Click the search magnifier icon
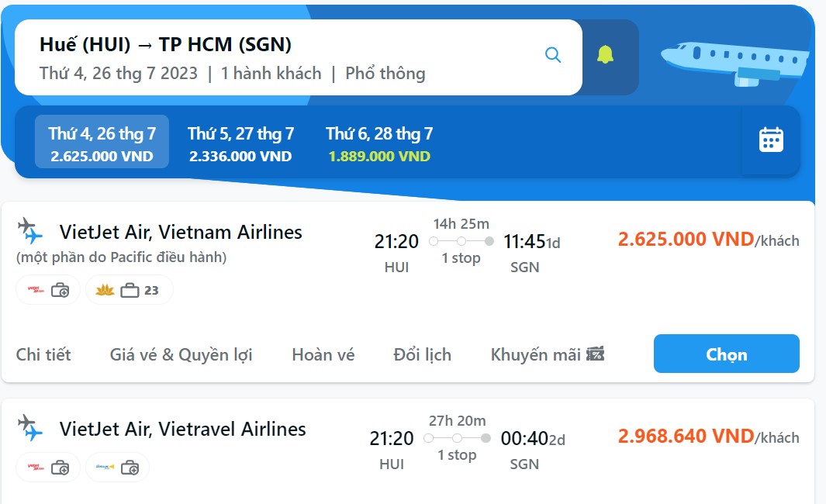Screen dimensions: 826x504 pyautogui.click(x=552, y=55)
